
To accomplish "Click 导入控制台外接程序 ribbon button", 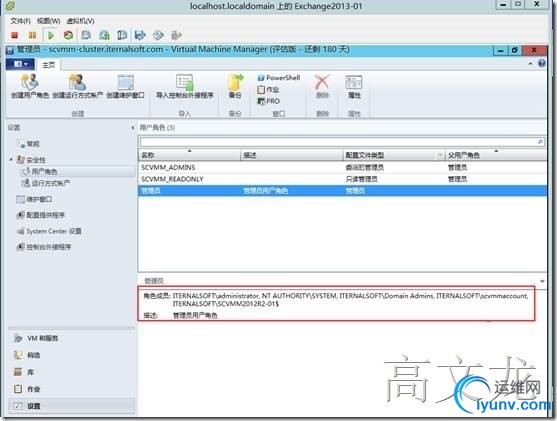I will click(x=185, y=86).
